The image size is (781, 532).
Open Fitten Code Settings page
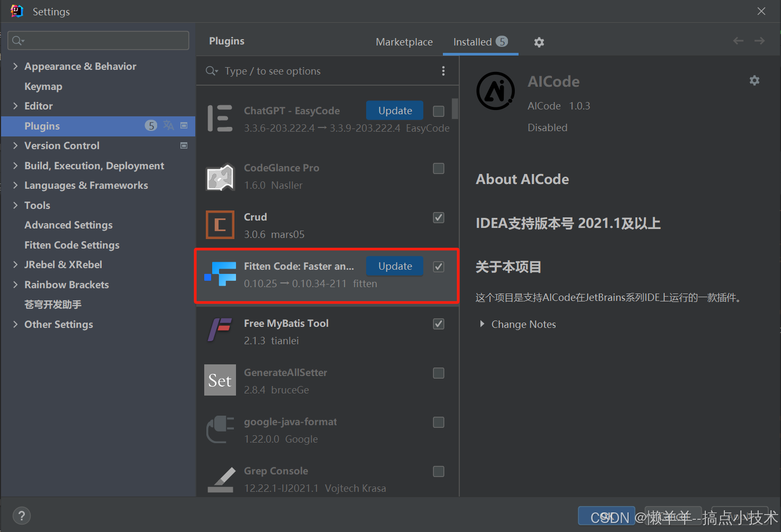[x=72, y=245]
